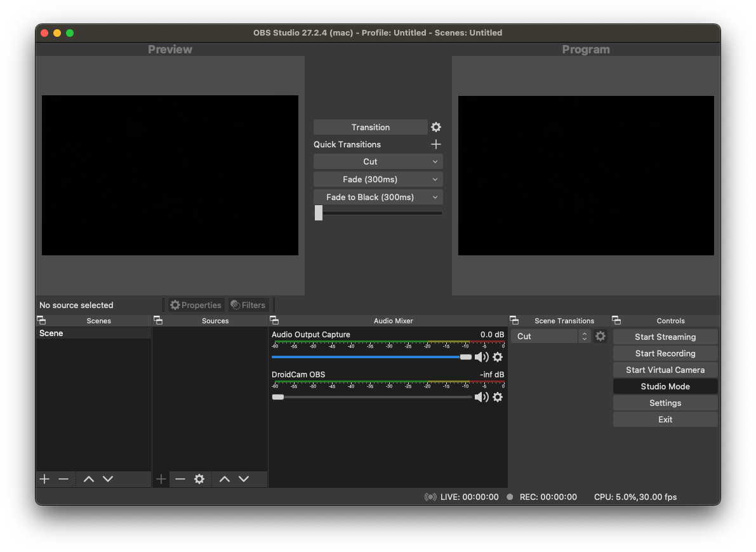Click the Transition button
The image size is (756, 552).
pos(370,128)
